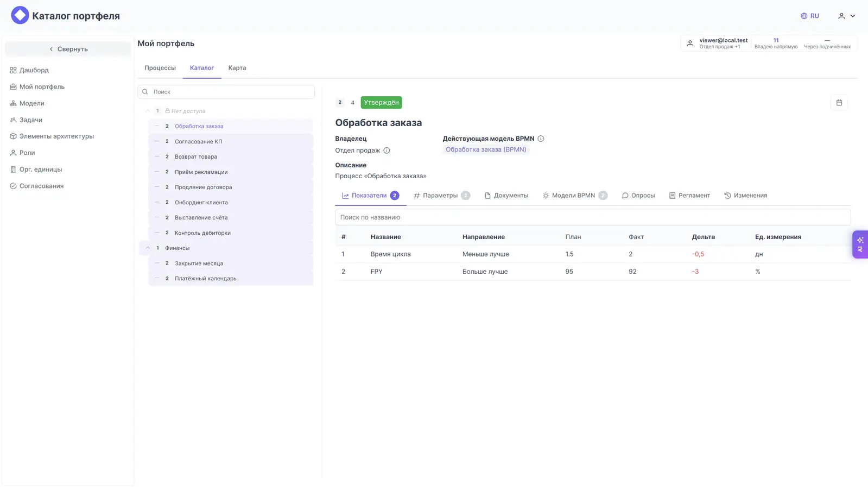
Task: Open the Изменения tab
Action: point(745,196)
